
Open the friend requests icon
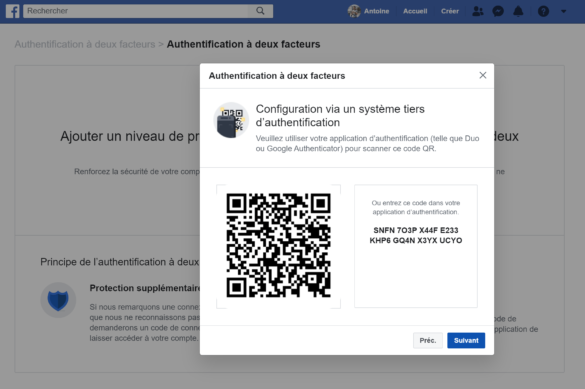[x=478, y=11]
